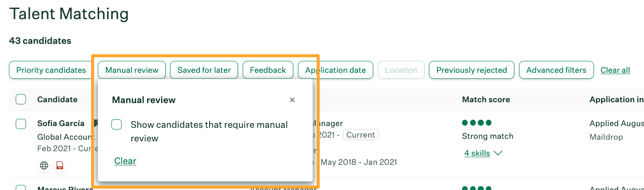This screenshot has width=644, height=190.
Task: Open the Previously rejected filter
Action: pyautogui.click(x=471, y=70)
